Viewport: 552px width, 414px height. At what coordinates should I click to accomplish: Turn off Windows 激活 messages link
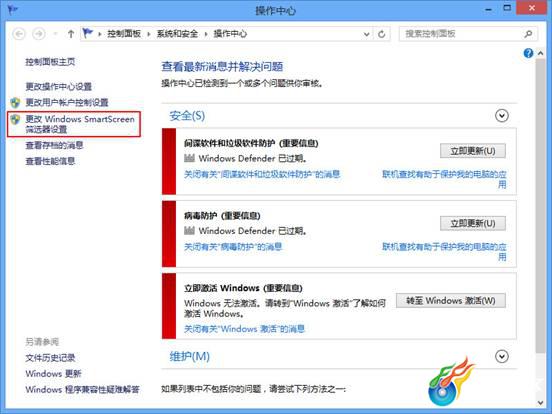[244, 329]
